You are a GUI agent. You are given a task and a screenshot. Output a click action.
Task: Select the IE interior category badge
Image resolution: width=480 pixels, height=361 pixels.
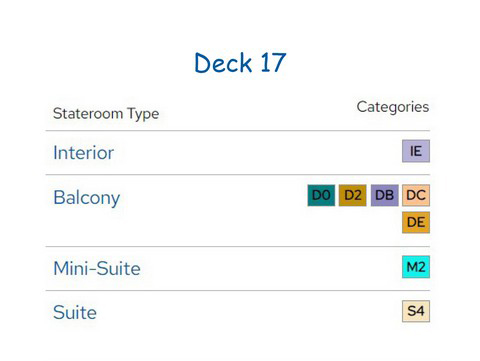click(x=416, y=151)
